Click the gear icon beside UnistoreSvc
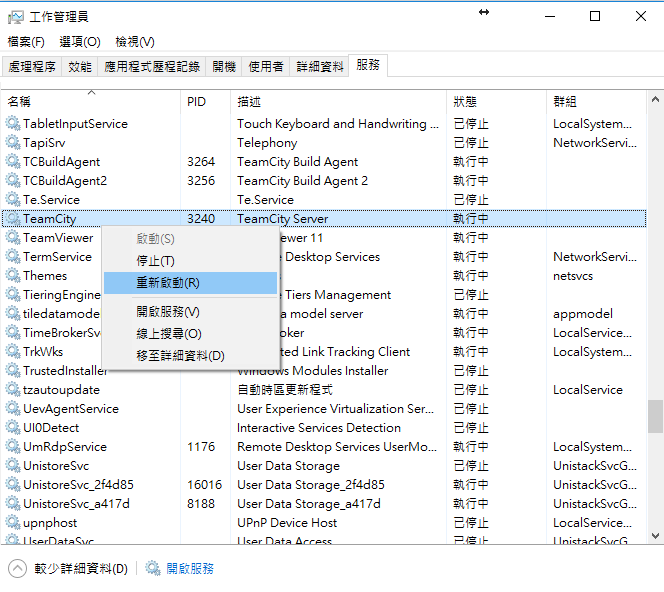 pyautogui.click(x=13, y=466)
